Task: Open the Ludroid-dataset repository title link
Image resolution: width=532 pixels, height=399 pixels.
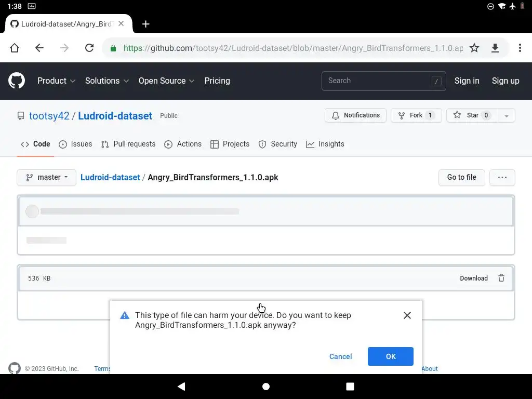Action: point(115,116)
